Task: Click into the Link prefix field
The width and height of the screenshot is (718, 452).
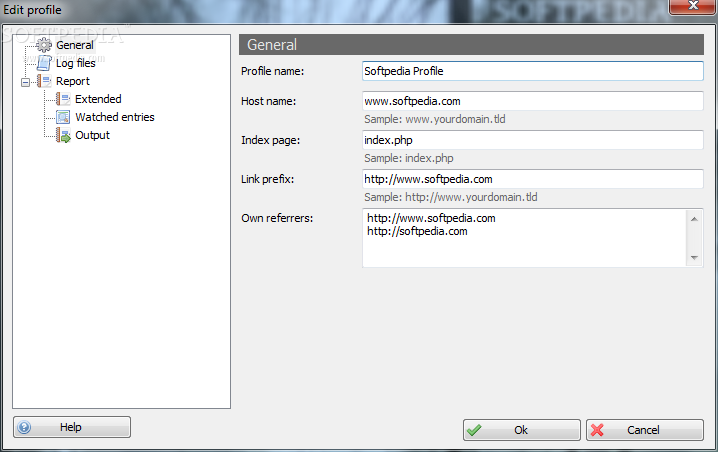Action: (x=533, y=179)
